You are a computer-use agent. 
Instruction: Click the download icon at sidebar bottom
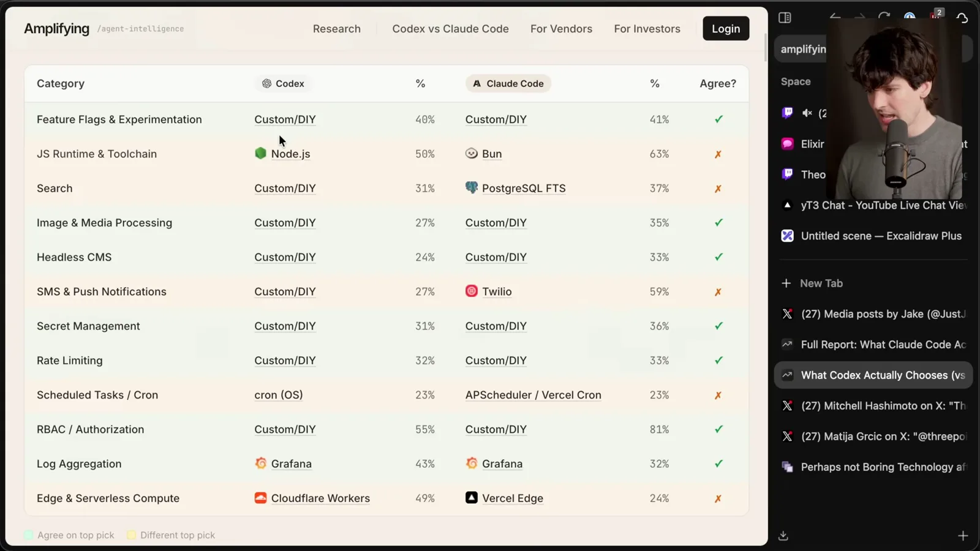click(x=783, y=536)
